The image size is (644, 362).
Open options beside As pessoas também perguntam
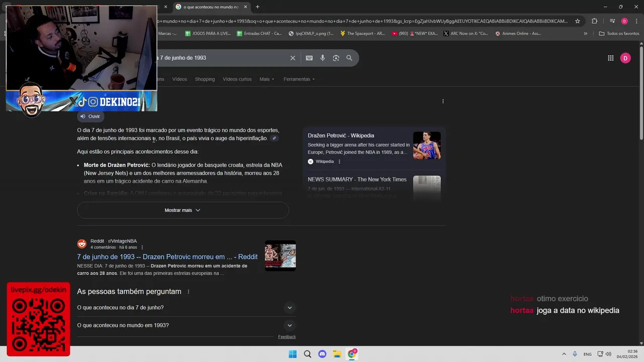point(189,292)
